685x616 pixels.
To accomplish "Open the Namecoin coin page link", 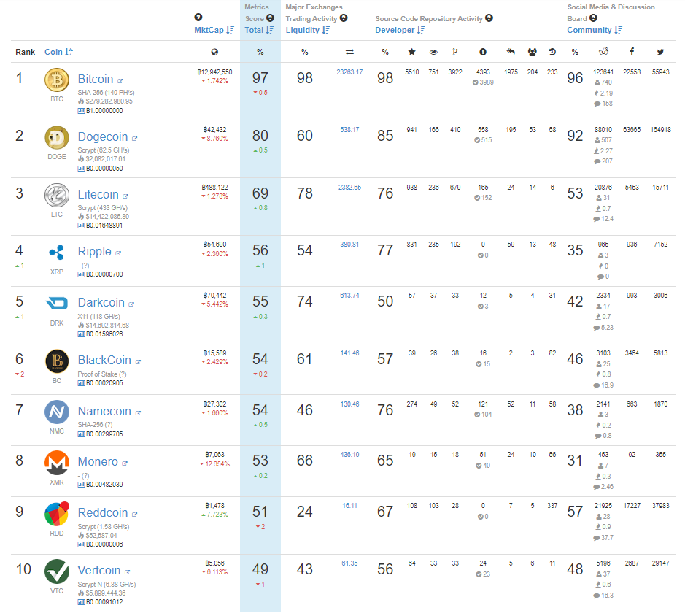I will pyautogui.click(x=104, y=412).
